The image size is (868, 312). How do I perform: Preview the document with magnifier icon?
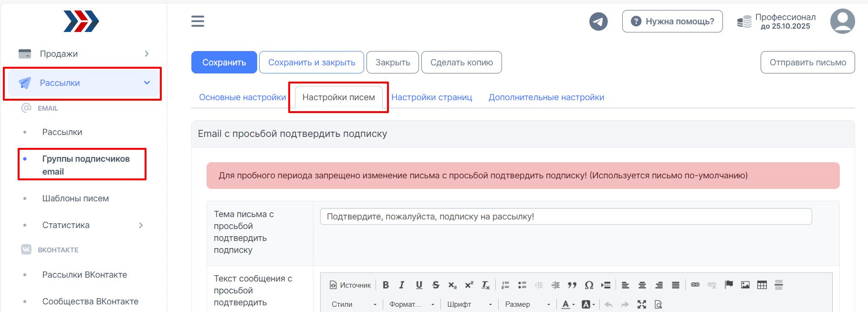[x=659, y=304]
